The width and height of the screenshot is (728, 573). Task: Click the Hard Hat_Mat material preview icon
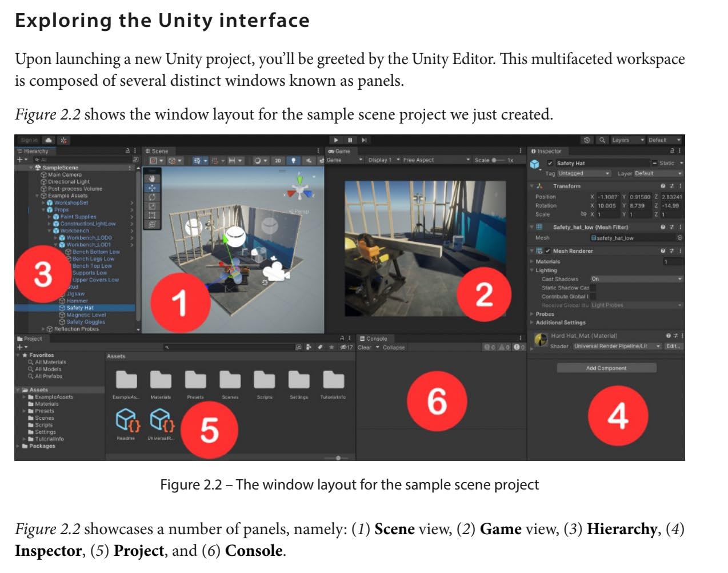541,340
